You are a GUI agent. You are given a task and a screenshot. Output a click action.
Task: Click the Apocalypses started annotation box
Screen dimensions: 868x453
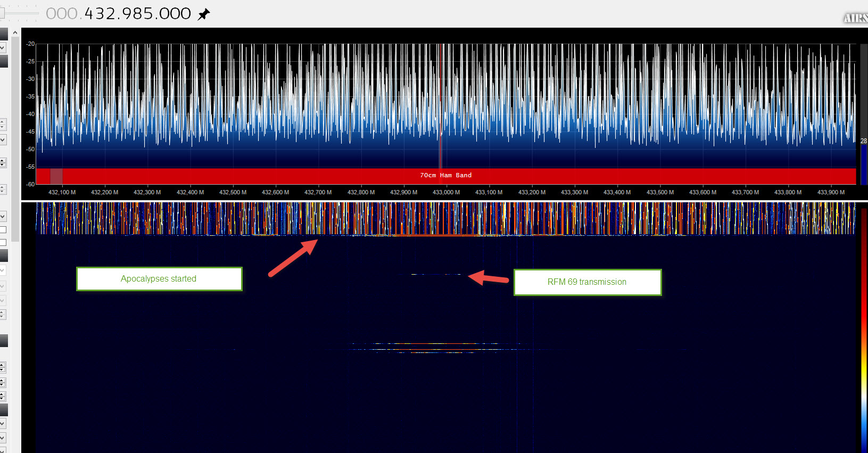point(159,279)
